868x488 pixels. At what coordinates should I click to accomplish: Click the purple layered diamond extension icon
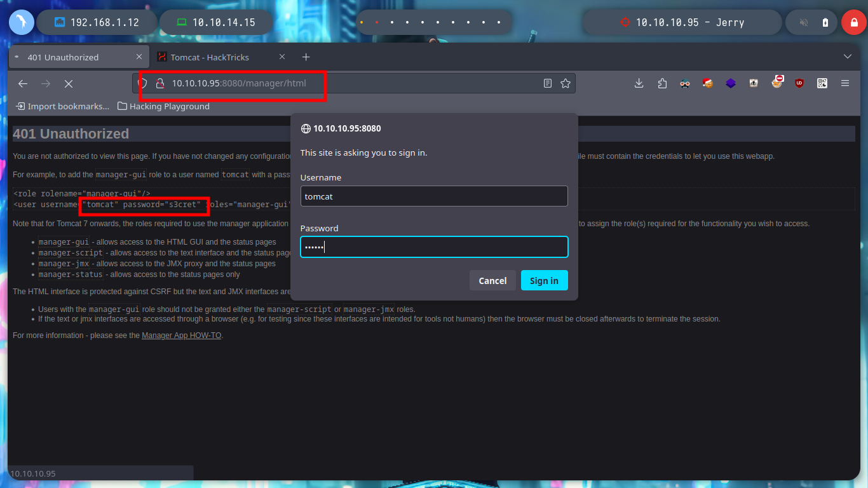tap(731, 83)
